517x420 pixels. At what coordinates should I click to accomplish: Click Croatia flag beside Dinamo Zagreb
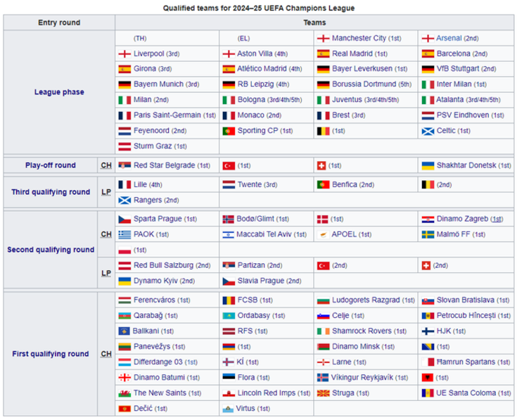coord(428,219)
